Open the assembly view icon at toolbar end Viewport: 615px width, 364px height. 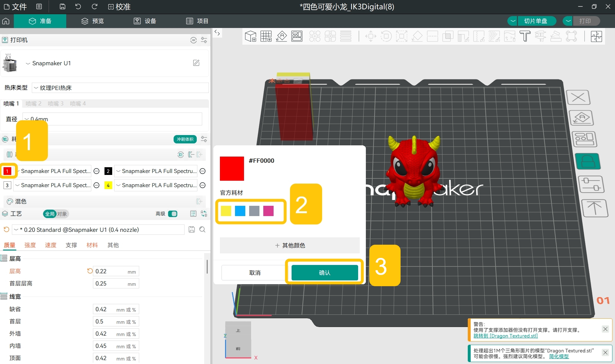point(596,36)
